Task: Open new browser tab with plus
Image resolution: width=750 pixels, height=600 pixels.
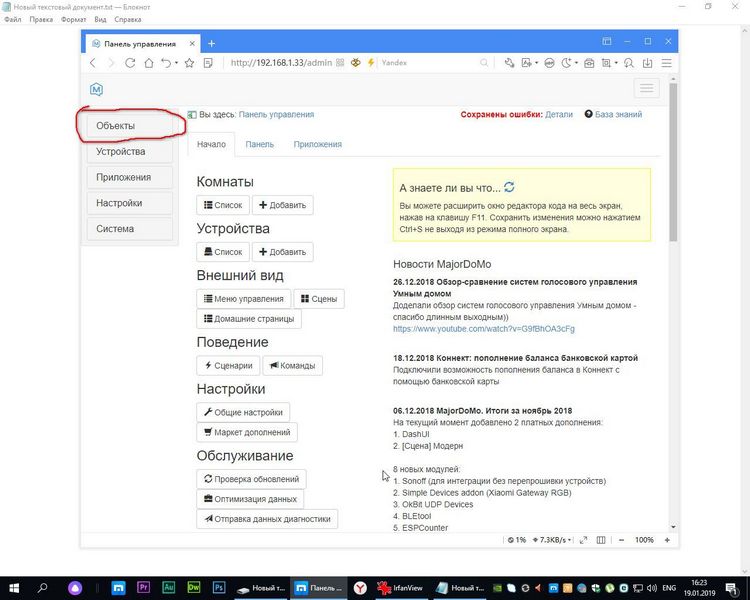Action: click(211, 44)
